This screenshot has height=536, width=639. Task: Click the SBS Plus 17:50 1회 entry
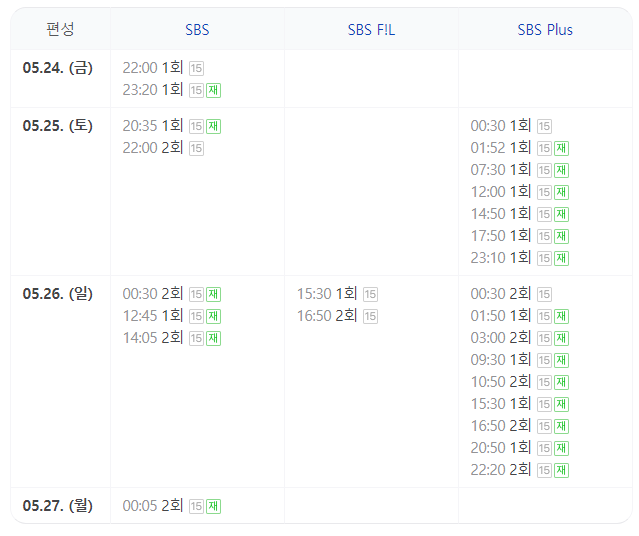click(x=501, y=236)
